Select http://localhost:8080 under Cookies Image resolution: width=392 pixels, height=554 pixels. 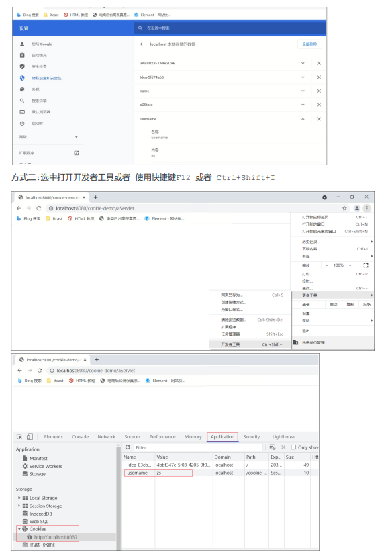[x=56, y=537]
